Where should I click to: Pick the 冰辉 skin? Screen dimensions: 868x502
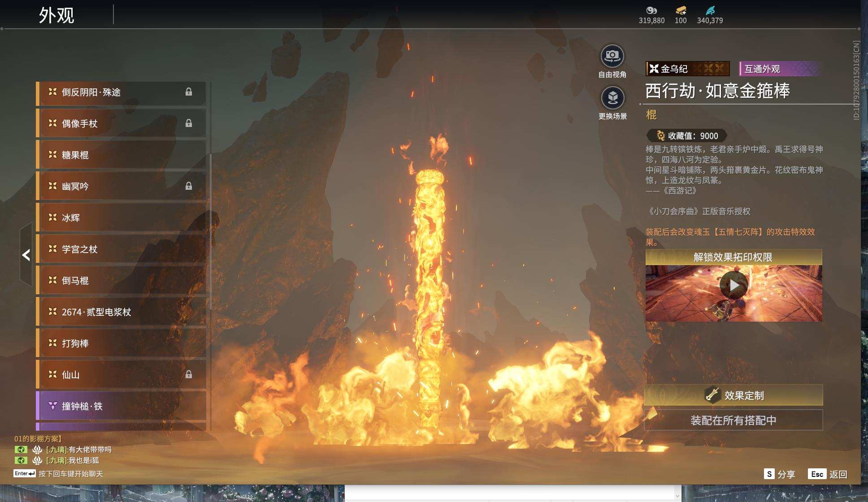click(x=121, y=218)
